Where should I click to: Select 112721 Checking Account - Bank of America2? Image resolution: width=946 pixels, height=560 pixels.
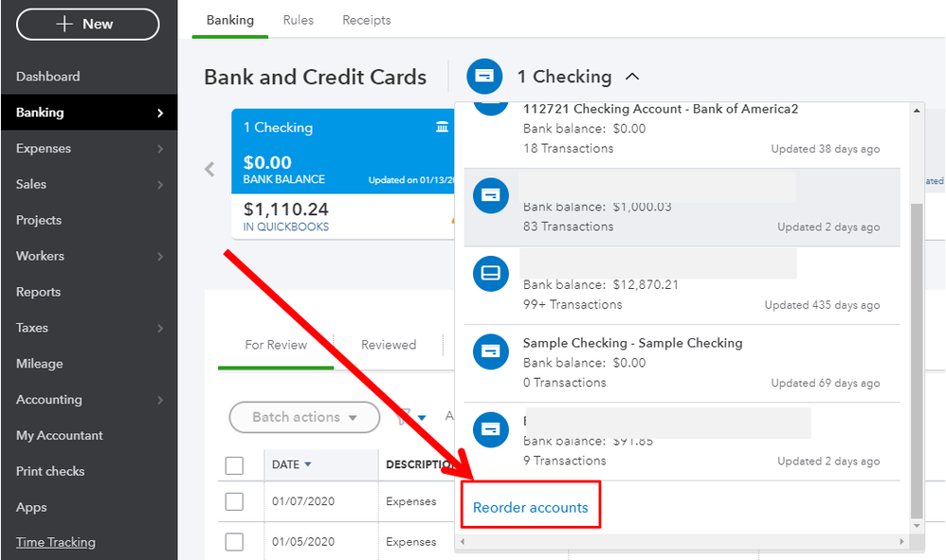click(x=660, y=109)
